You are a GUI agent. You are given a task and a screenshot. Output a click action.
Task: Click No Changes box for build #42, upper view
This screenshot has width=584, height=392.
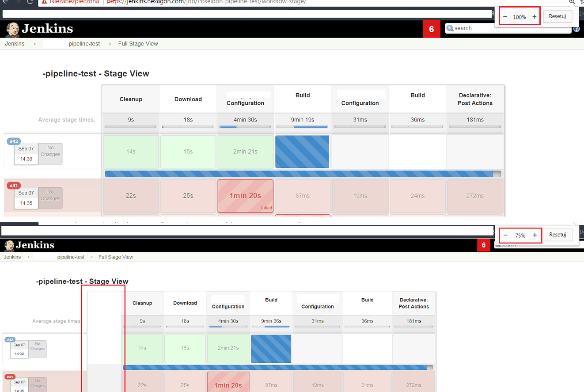coord(50,154)
